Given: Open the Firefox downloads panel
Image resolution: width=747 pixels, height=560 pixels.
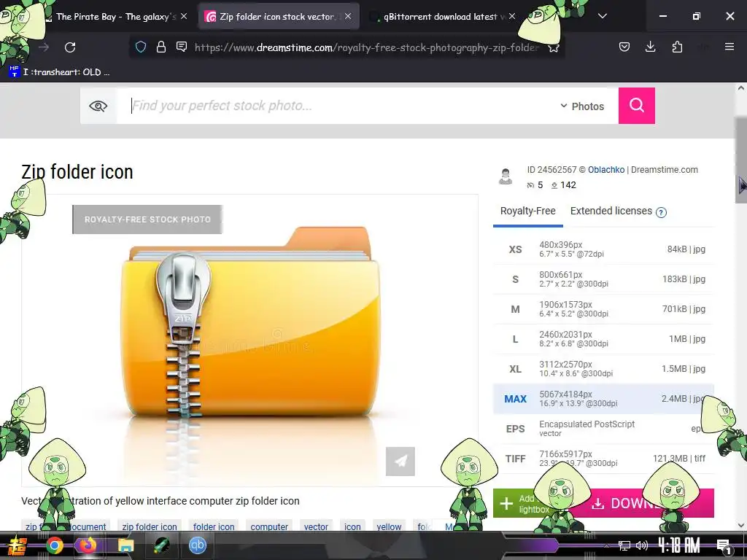Looking at the screenshot, I should tap(650, 47).
